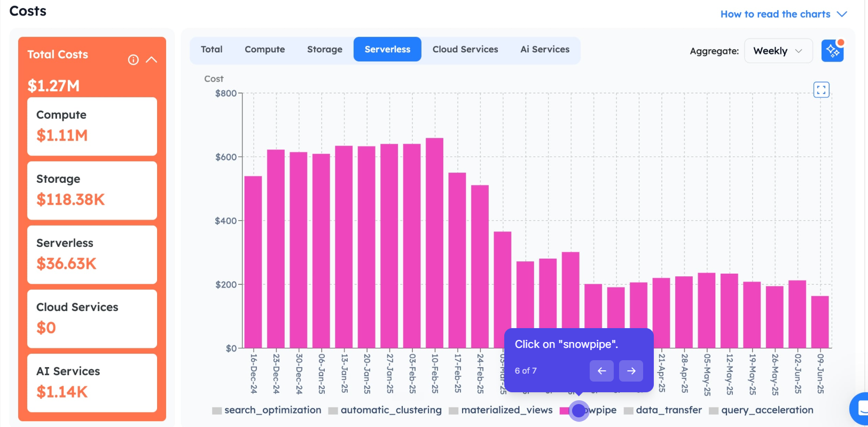Switch to the Cloud Services tab
The image size is (868, 427).
(465, 49)
